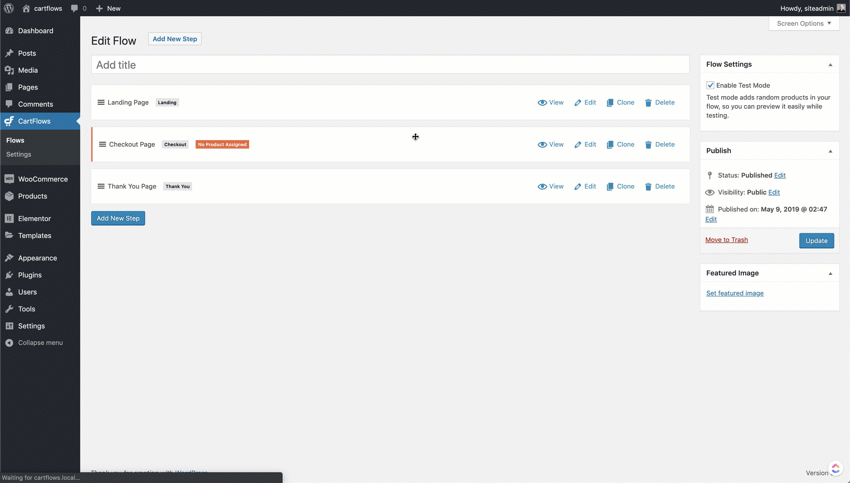Viewport: 850px width, 483px height.
Task: Click the Checkout Page step title
Action: [132, 144]
